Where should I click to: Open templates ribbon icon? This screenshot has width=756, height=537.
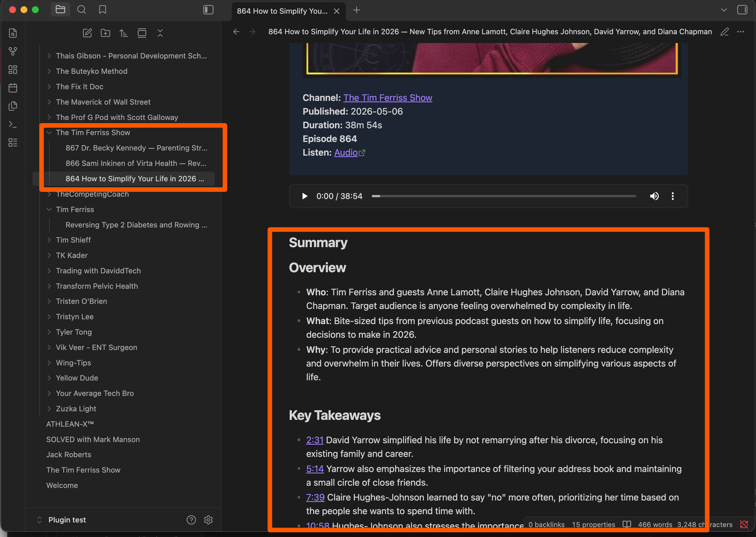click(13, 106)
